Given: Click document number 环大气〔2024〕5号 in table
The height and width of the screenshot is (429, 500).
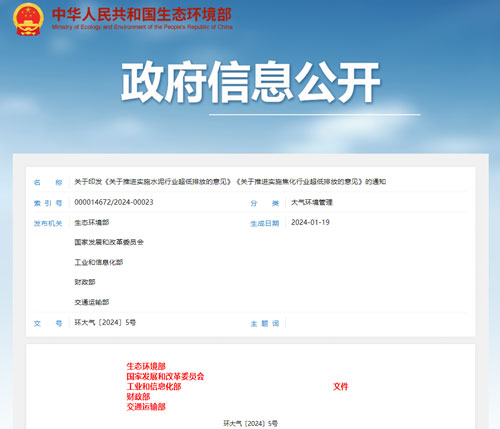Looking at the screenshot, I should point(105,322).
